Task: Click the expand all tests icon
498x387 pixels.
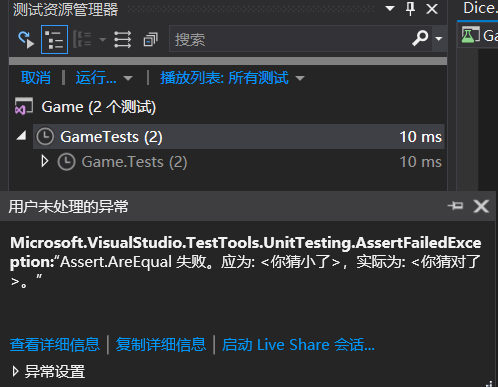Action: coord(122,39)
